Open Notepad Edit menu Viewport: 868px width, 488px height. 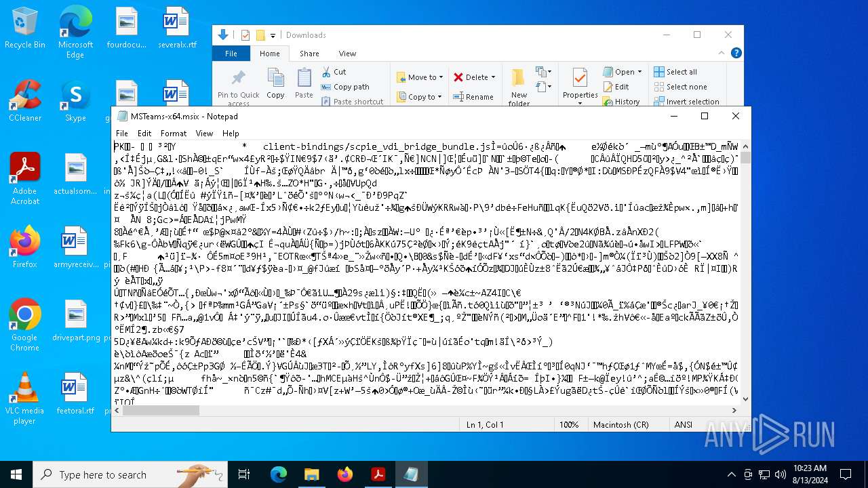[144, 134]
